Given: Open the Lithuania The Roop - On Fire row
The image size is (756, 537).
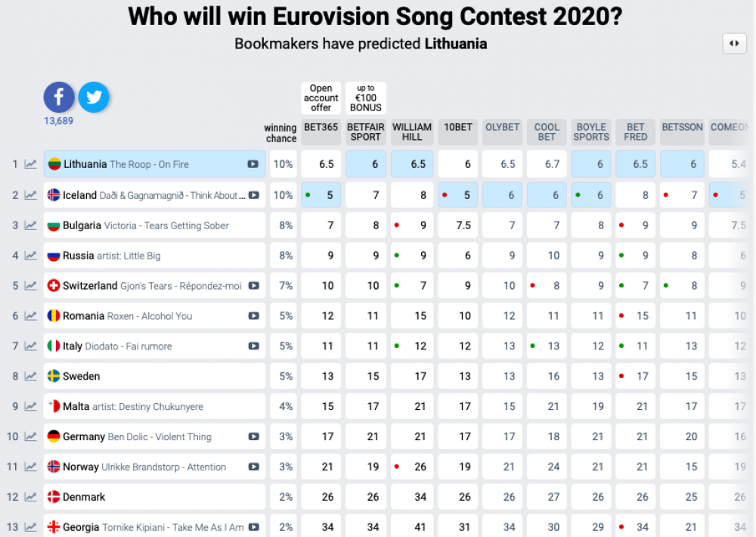Looking at the screenshot, I should (154, 164).
